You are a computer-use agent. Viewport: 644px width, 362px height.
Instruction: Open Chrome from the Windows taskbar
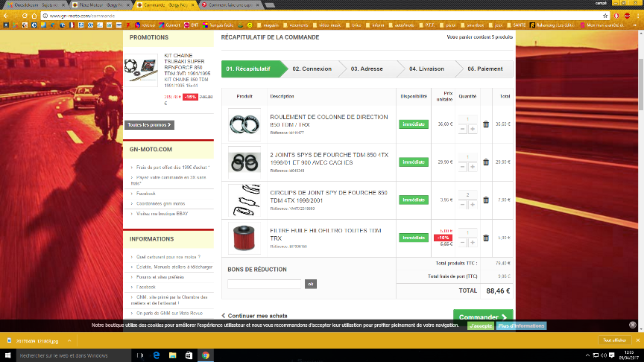click(x=205, y=355)
